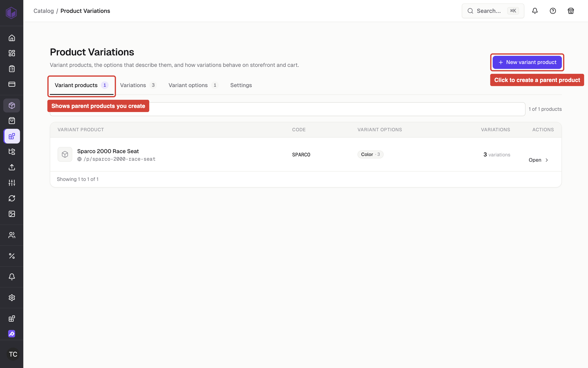Click the Showing 1 to 1 of 1 text
Viewport: 588px width, 368px height.
78,179
